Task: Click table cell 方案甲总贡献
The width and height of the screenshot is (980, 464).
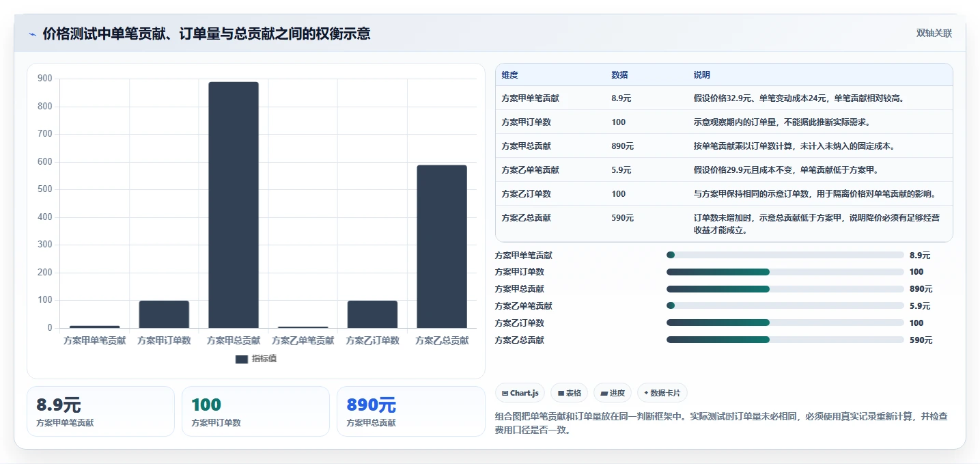Action: (x=526, y=146)
